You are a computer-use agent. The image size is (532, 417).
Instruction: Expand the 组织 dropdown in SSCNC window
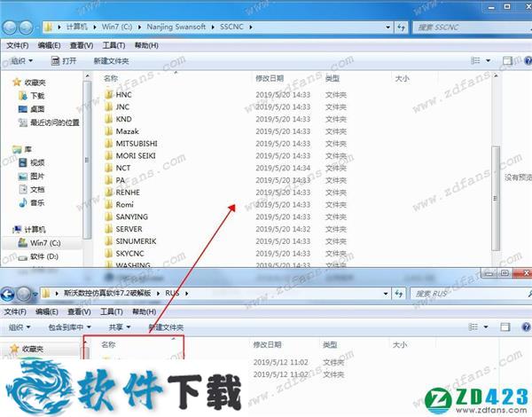pos(21,61)
